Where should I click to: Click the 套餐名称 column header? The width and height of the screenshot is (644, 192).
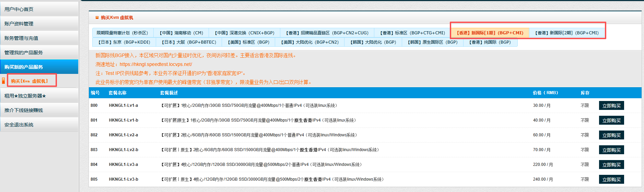tap(117, 93)
